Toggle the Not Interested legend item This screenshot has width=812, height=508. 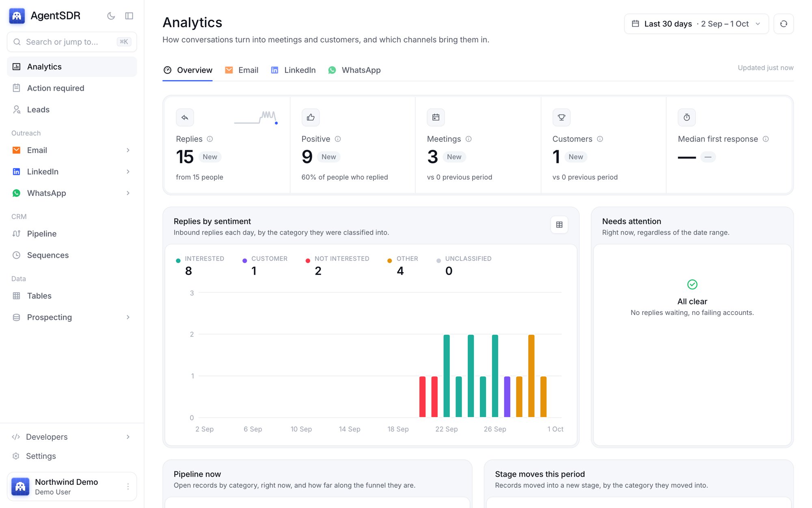[337, 265]
